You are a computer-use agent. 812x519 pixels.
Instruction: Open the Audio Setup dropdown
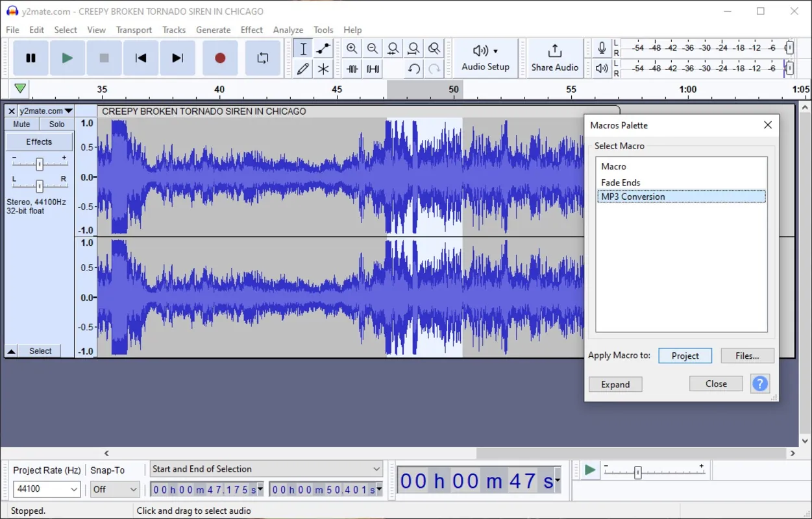[x=486, y=58]
